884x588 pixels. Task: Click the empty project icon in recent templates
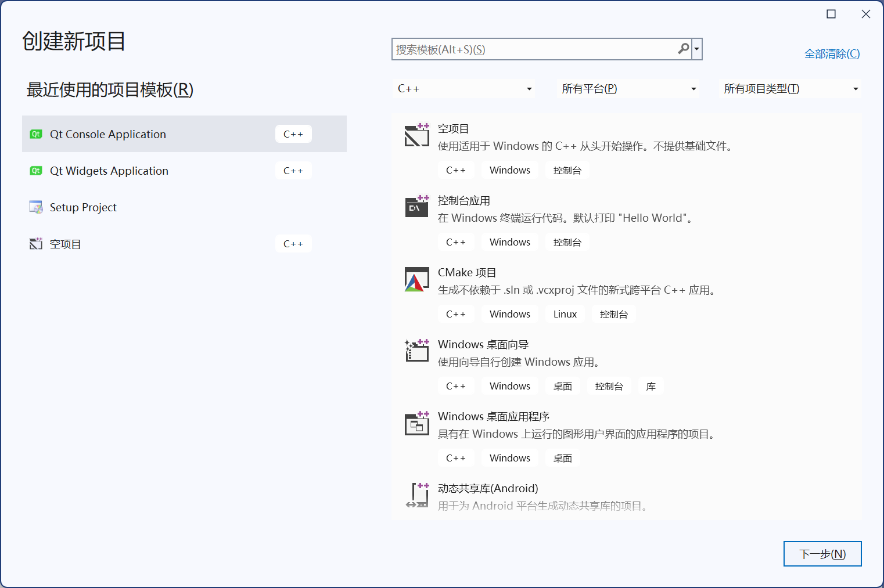coord(36,244)
